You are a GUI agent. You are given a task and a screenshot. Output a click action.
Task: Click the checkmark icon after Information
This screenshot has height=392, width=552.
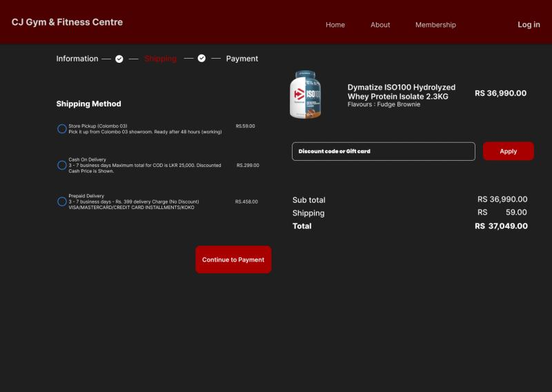pyautogui.click(x=119, y=59)
